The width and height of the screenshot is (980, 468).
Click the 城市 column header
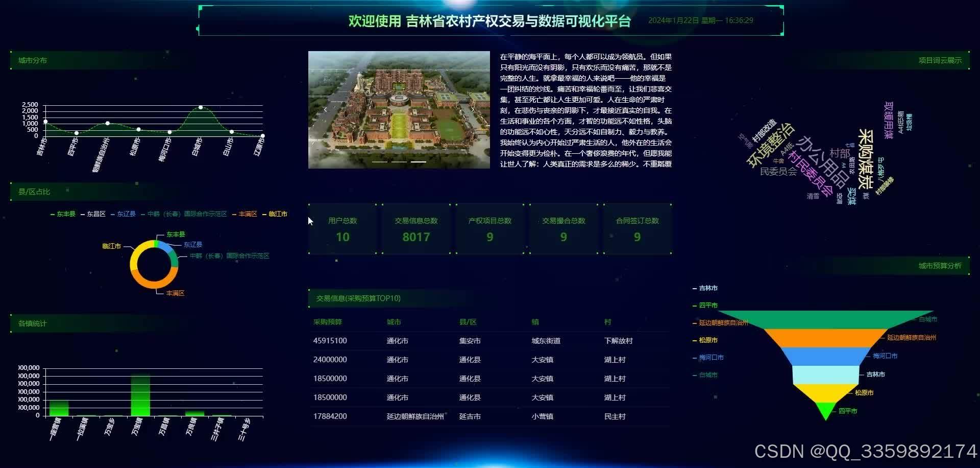[394, 322]
